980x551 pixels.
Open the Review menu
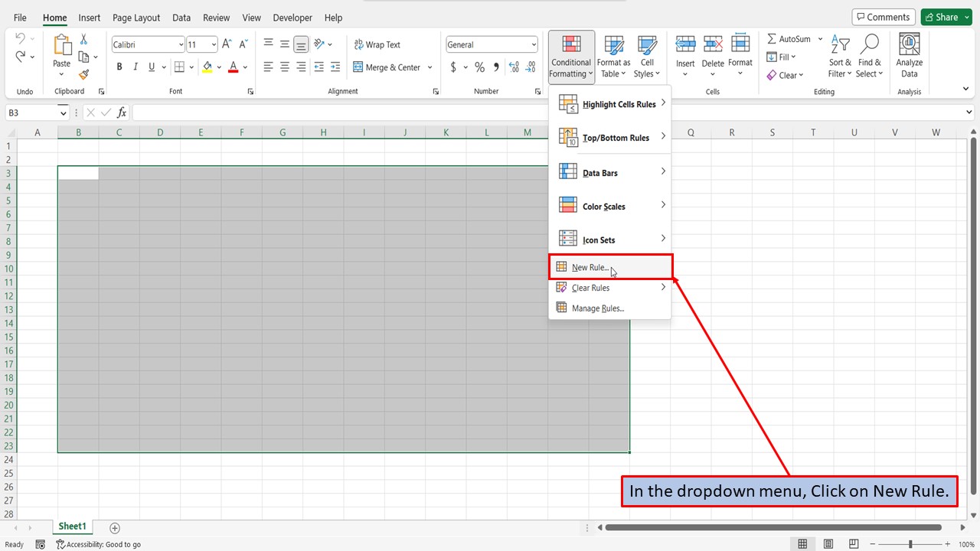click(x=216, y=18)
